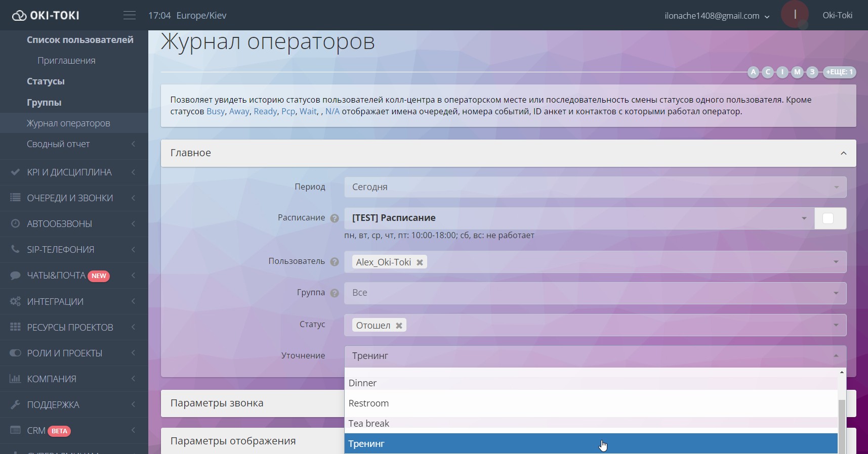Image resolution: width=868 pixels, height=454 pixels.
Task: Toggle the checkbox beside Расписание dropdown
Action: pos(828,218)
